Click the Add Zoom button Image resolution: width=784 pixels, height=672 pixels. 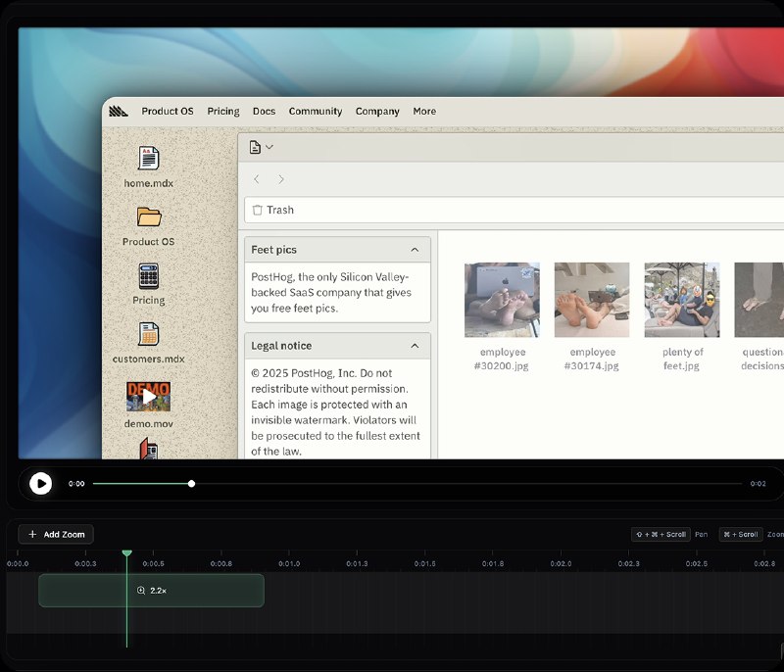[x=55, y=534]
